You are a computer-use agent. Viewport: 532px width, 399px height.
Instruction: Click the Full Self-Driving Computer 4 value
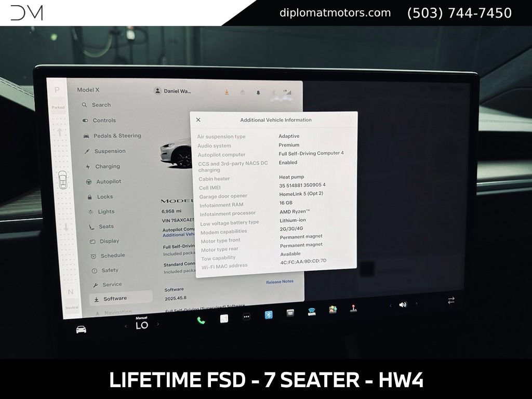click(x=311, y=153)
